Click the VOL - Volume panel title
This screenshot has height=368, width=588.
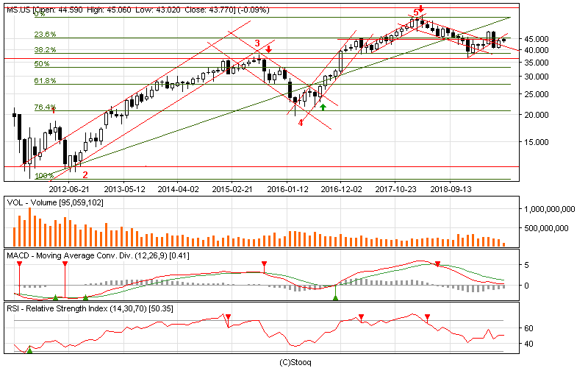[x=55, y=203]
